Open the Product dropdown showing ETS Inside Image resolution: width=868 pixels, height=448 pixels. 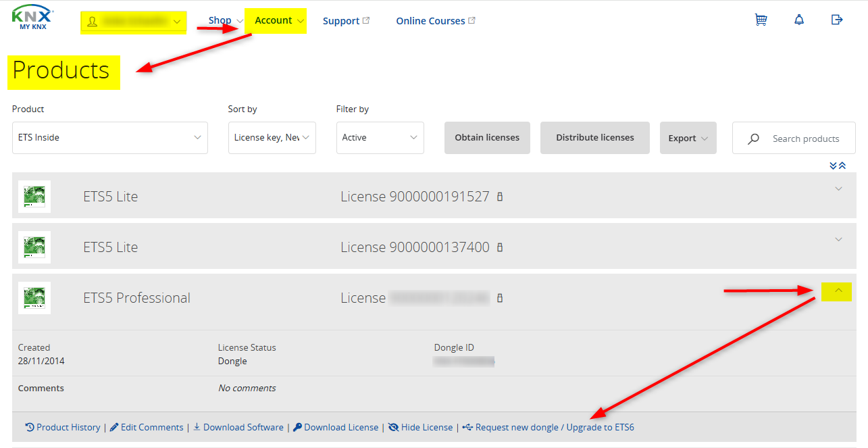click(110, 138)
